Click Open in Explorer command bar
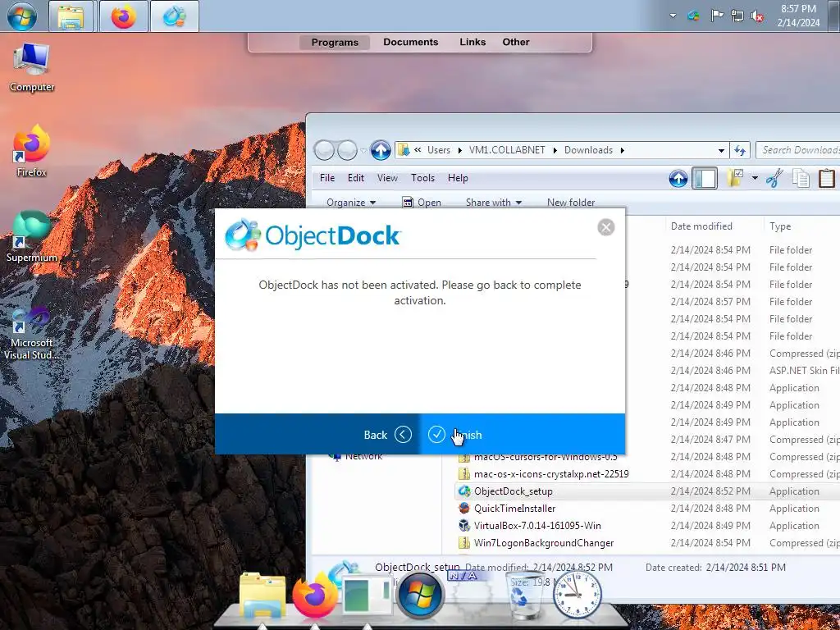The image size is (840, 630). tap(422, 202)
